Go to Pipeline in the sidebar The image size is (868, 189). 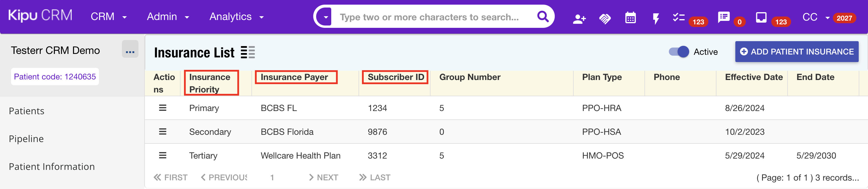(x=26, y=139)
